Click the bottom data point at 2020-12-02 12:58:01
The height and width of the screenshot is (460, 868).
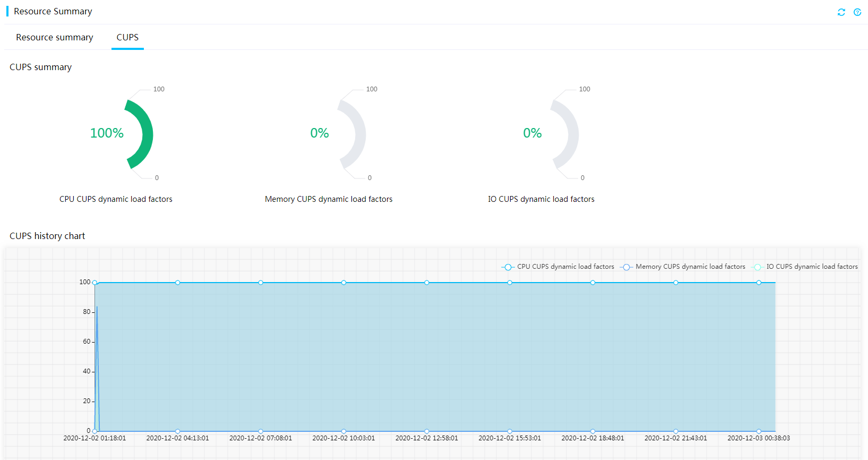click(x=427, y=431)
